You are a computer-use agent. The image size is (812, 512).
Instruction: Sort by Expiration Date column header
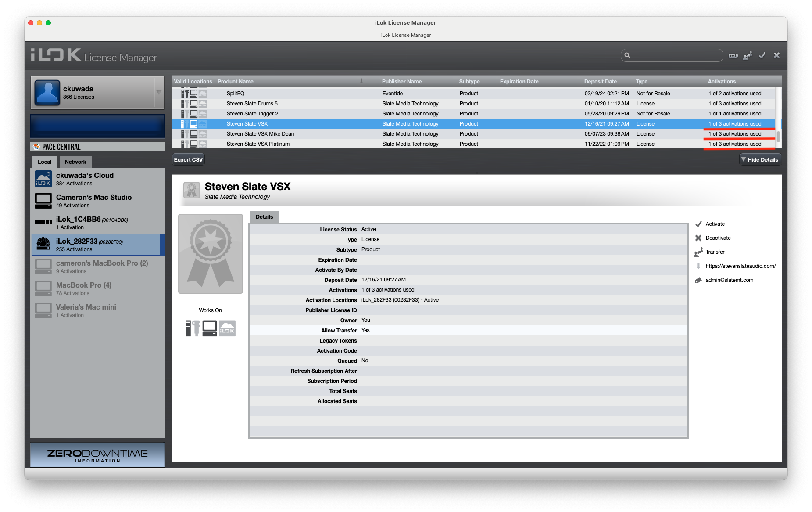pyautogui.click(x=519, y=82)
